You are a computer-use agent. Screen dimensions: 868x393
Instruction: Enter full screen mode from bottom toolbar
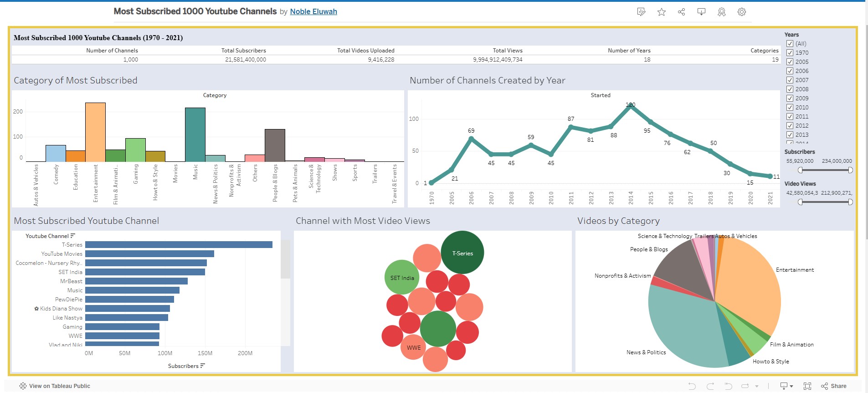(x=807, y=386)
